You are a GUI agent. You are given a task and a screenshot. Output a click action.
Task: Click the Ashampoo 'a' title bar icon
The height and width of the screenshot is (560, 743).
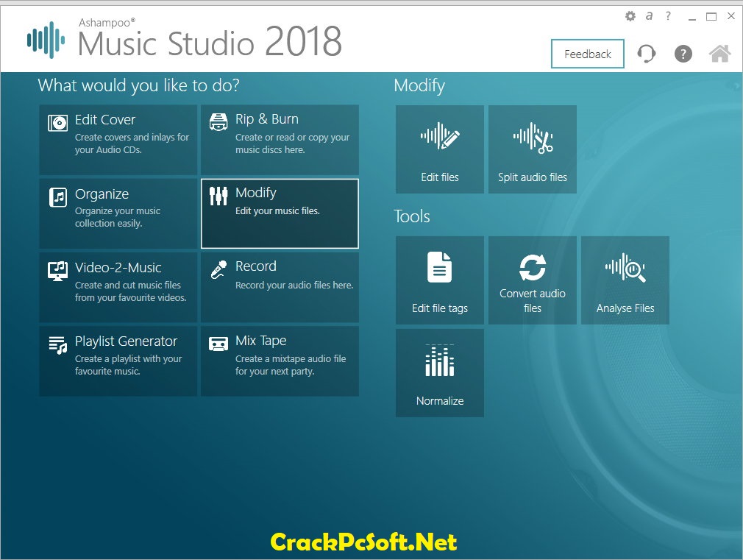pos(649,16)
